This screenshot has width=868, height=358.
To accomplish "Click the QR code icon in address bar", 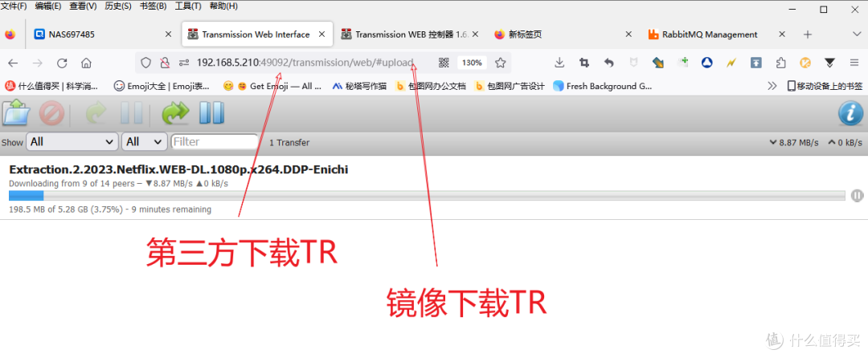I will tap(444, 63).
